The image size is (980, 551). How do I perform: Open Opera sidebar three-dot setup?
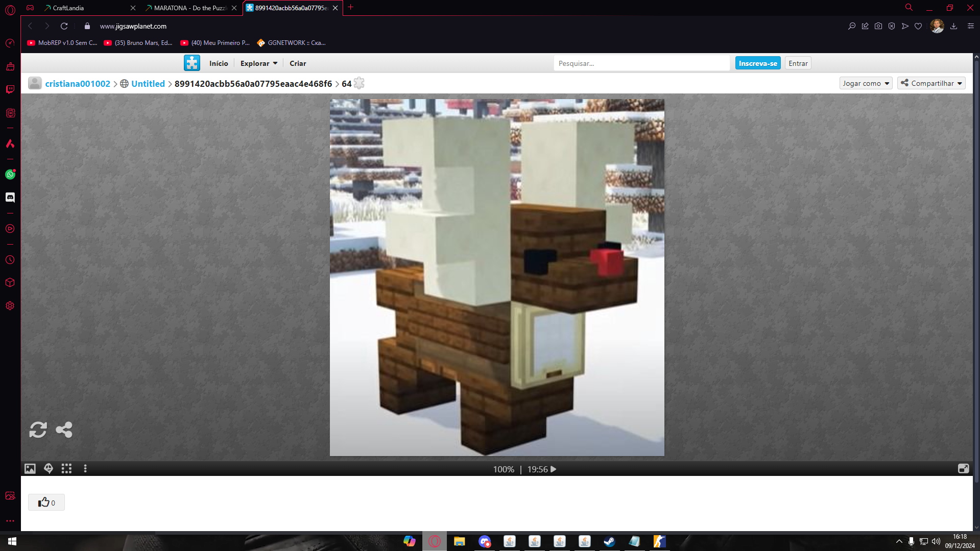point(10,521)
